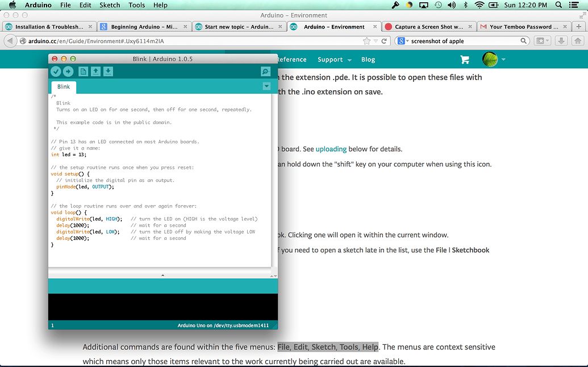Click the Blog link in site navigation
This screenshot has width=588, height=367.
pos(368,59)
